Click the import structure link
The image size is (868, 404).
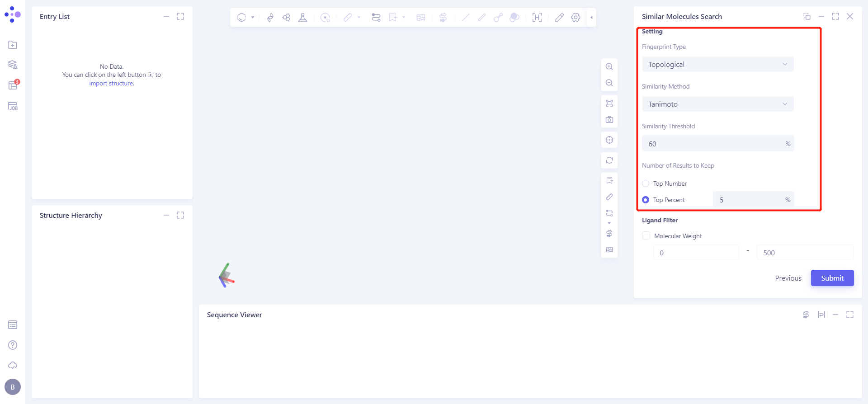pos(111,83)
